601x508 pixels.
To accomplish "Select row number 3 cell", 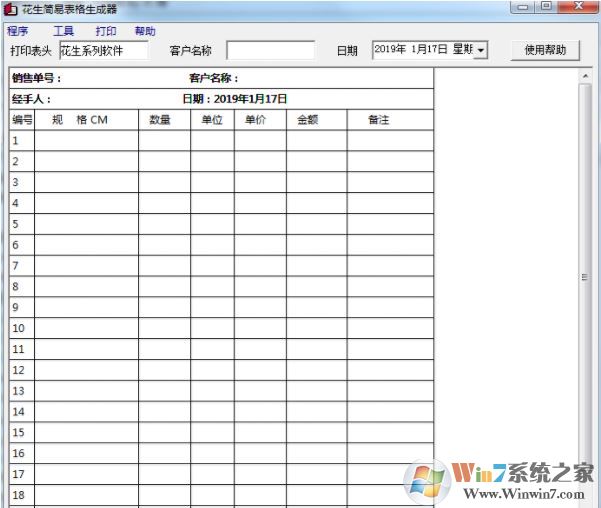I will [x=22, y=182].
